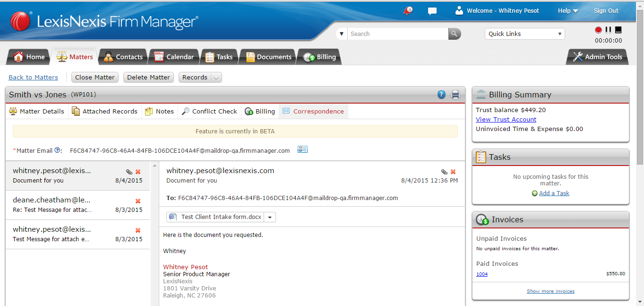Image resolution: width=644 pixels, height=306 pixels.
Task: Click the Delete Matter button
Action: coord(149,77)
